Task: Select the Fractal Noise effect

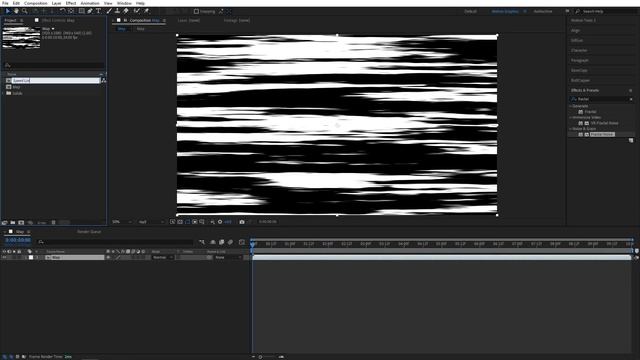Action: tap(602, 134)
